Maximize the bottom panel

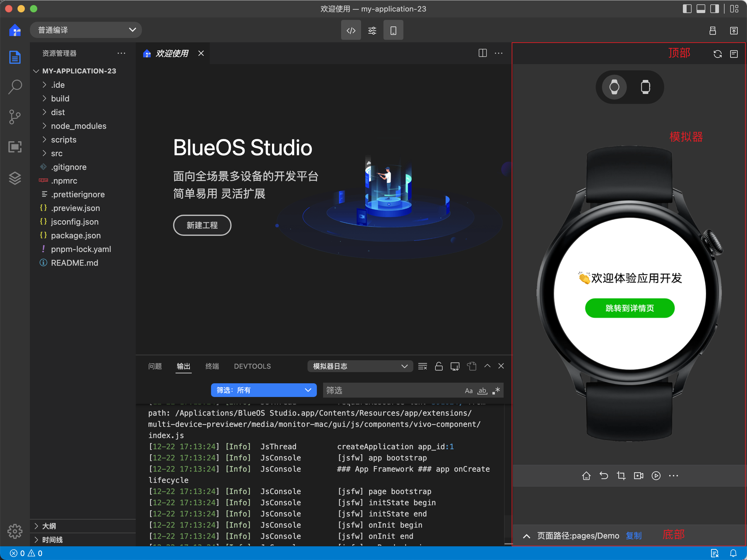pos(487,366)
